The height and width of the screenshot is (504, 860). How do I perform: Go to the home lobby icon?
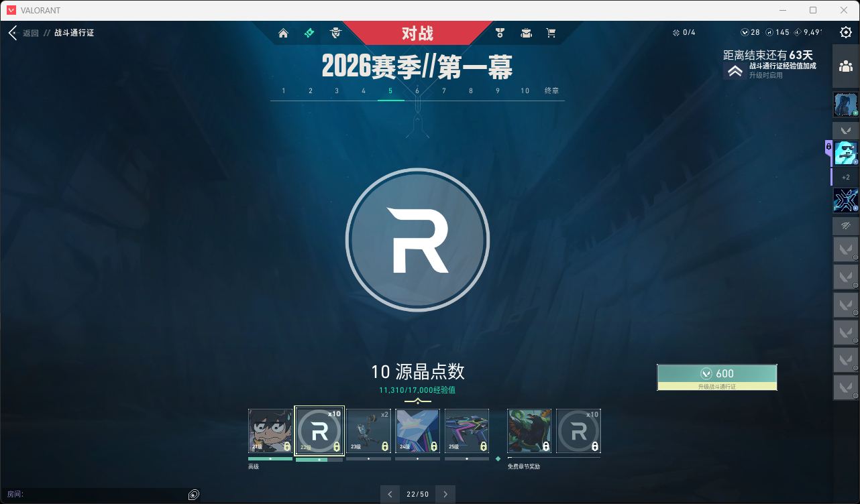pos(283,33)
